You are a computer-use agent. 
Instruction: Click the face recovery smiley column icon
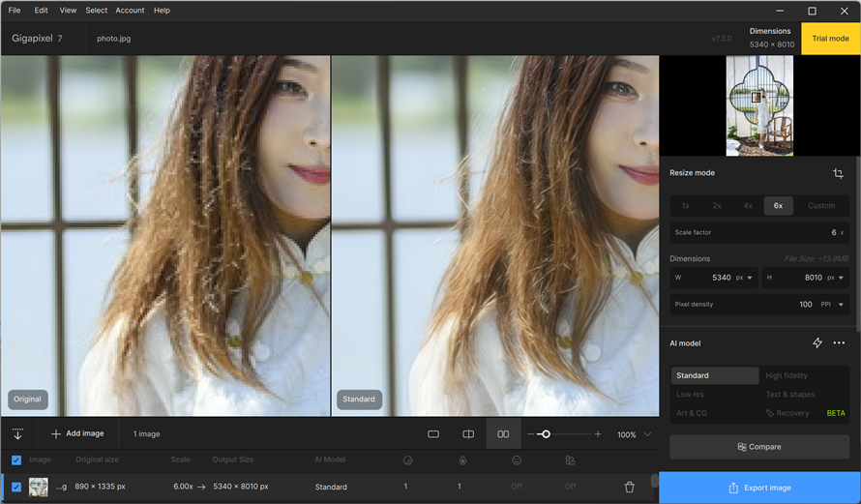pos(517,460)
